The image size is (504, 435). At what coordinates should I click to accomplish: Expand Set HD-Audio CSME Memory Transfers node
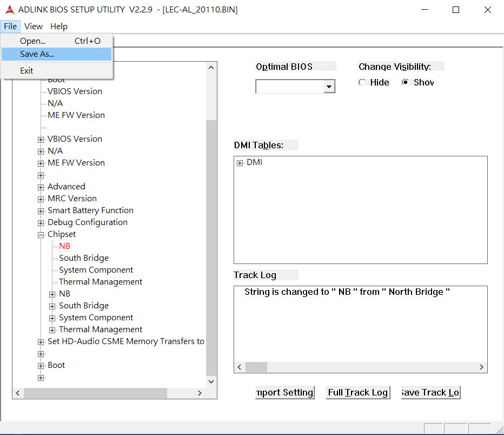(x=41, y=342)
